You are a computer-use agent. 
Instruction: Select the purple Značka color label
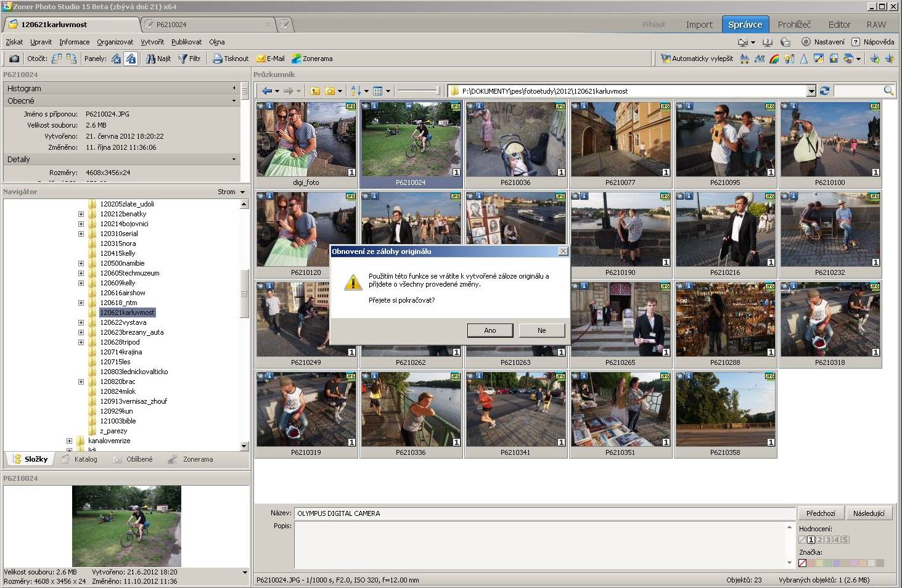click(854, 563)
